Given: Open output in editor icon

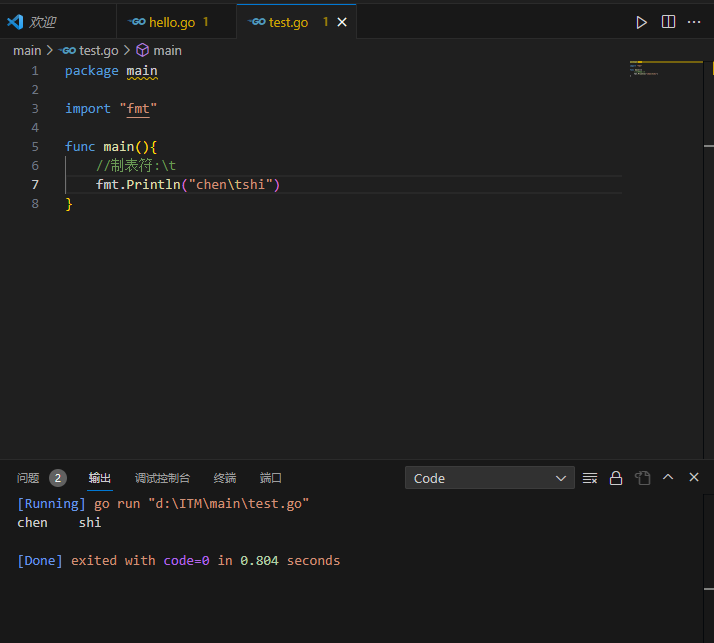Looking at the screenshot, I should pos(642,478).
